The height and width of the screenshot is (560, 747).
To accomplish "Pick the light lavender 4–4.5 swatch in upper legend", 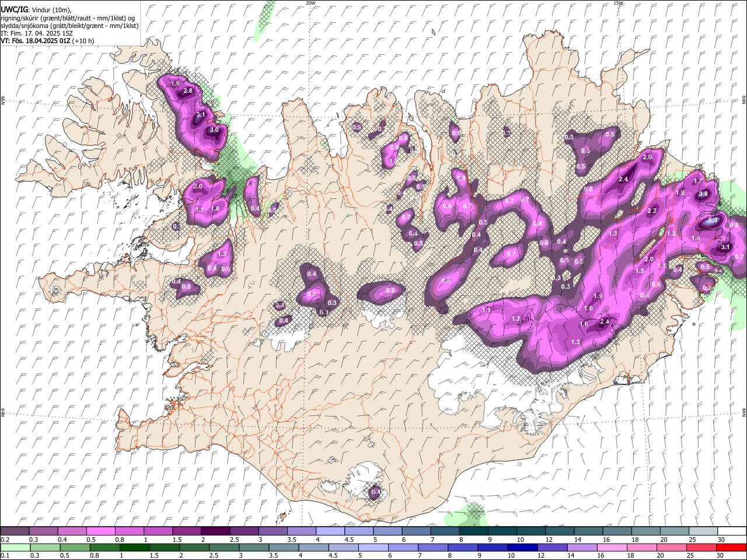I will coord(330,531).
